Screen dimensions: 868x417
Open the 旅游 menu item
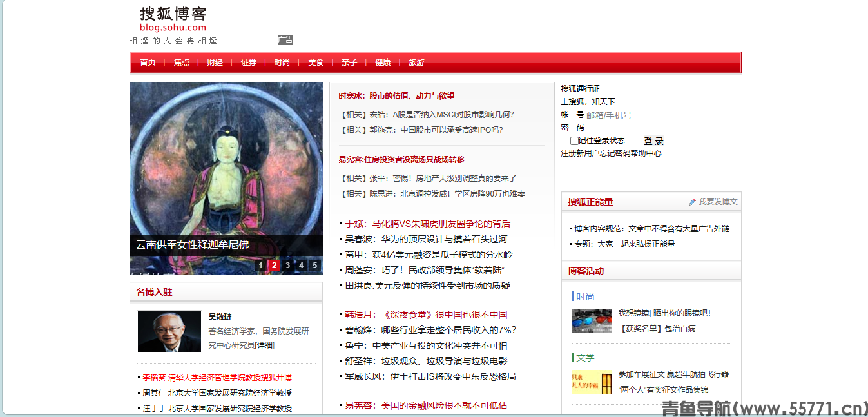coord(416,63)
